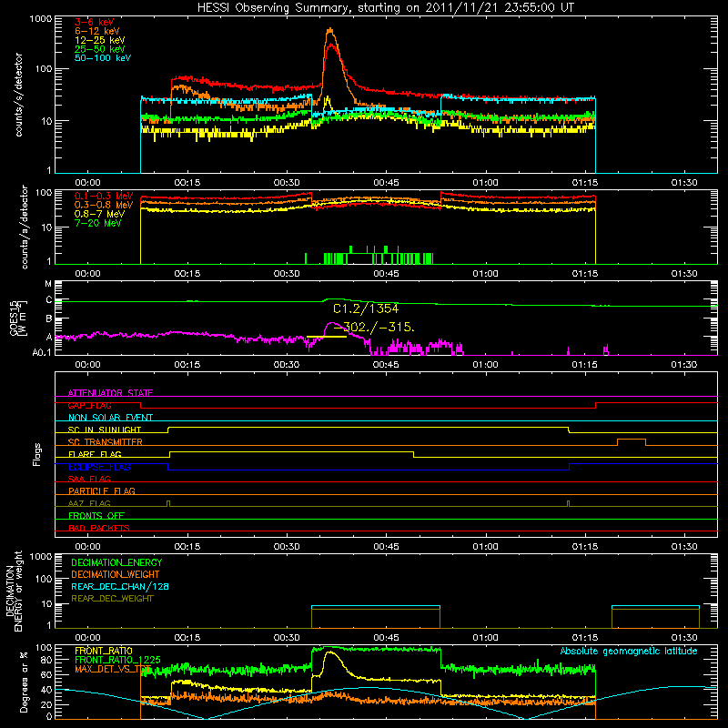Click the MAX_DET_VS_TOT legend label
Viewport: 728px width, 728px height.
coord(113,669)
